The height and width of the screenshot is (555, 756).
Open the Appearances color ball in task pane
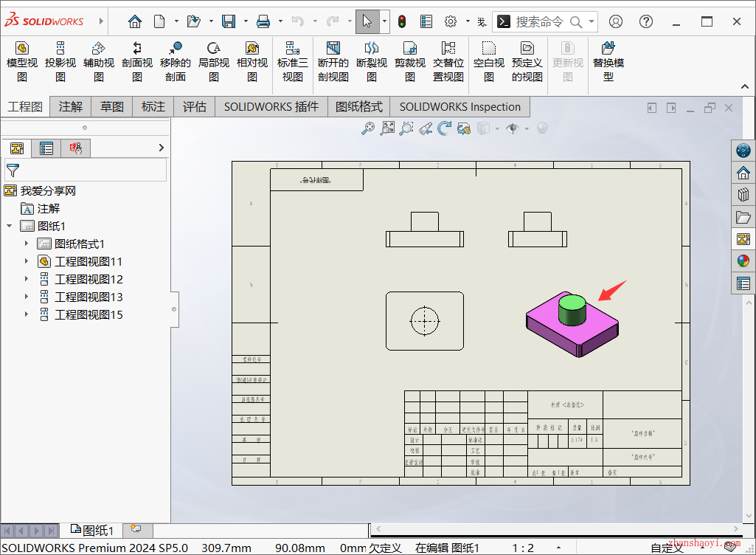[743, 261]
